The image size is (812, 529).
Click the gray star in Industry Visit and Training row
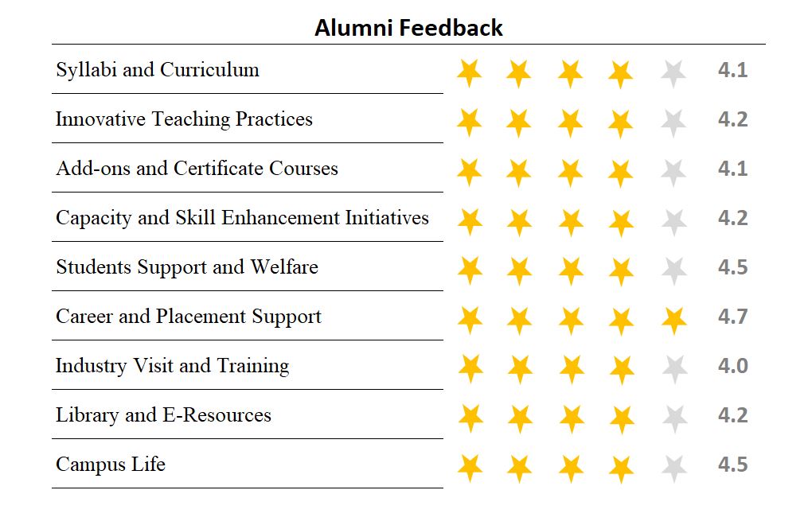pos(674,369)
